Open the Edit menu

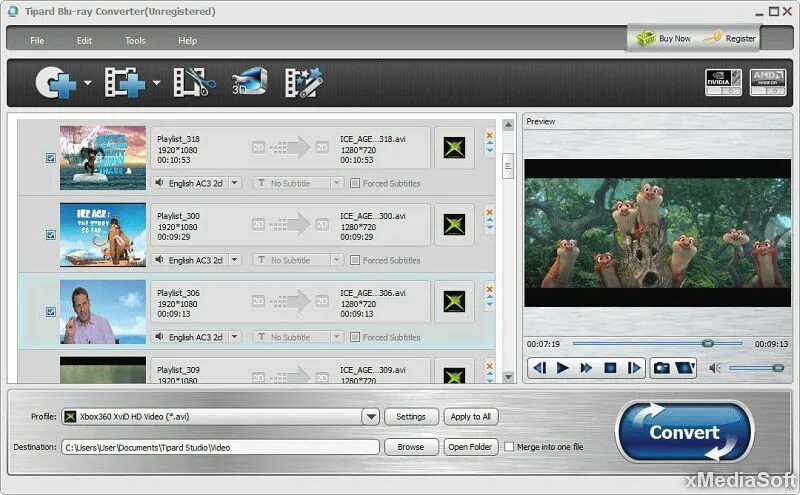pos(84,40)
